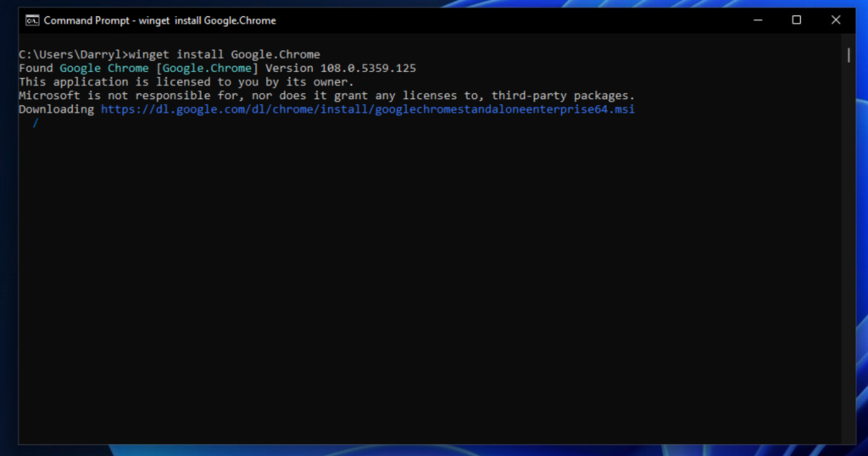Image resolution: width=868 pixels, height=456 pixels.
Task: Open the Command Prompt system menu icon
Action: tap(32, 20)
